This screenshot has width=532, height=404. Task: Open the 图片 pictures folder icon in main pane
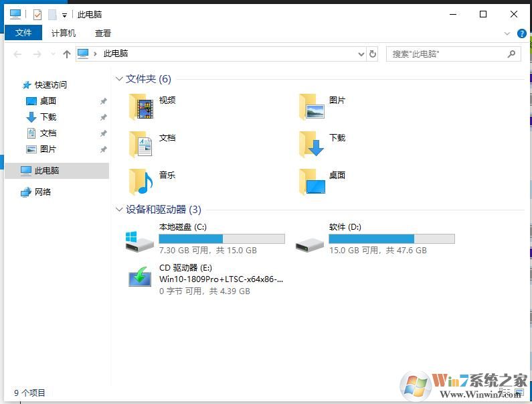pyautogui.click(x=311, y=107)
